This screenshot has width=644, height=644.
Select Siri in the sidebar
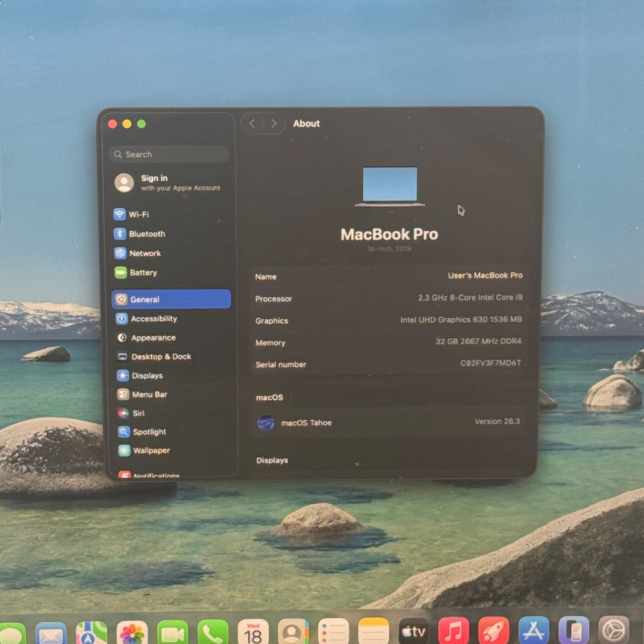(138, 413)
